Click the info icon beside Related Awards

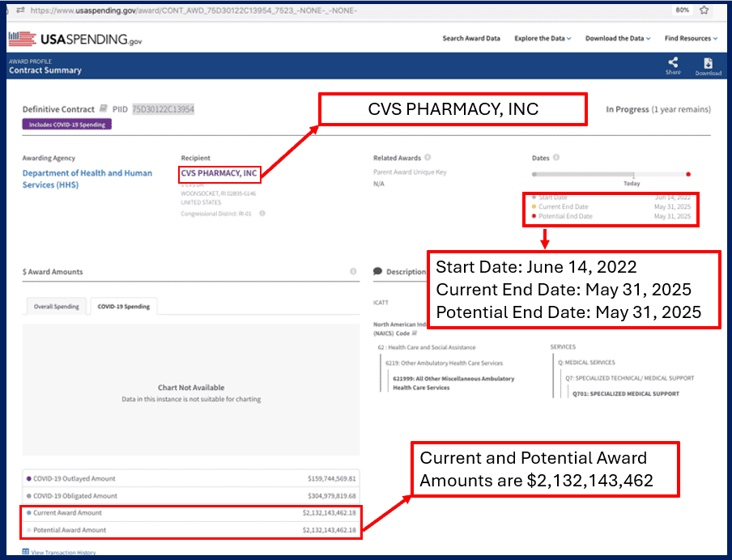point(428,157)
